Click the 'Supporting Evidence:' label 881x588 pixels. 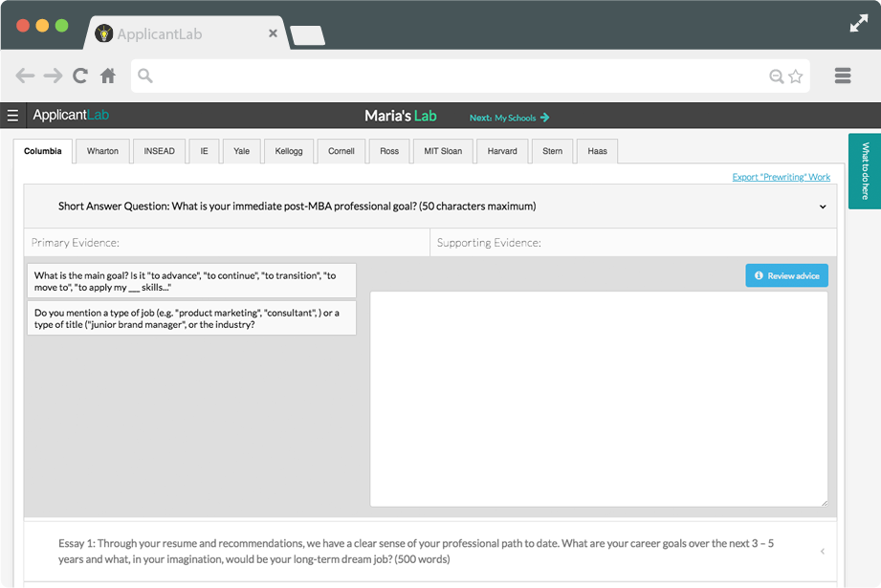pos(489,243)
